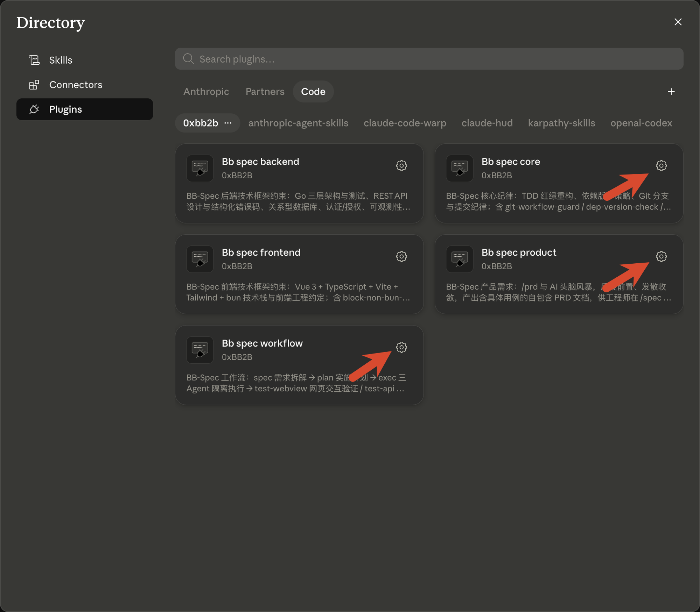Open the Bb spec product title
Image resolution: width=700 pixels, height=612 pixels.
coord(519,252)
